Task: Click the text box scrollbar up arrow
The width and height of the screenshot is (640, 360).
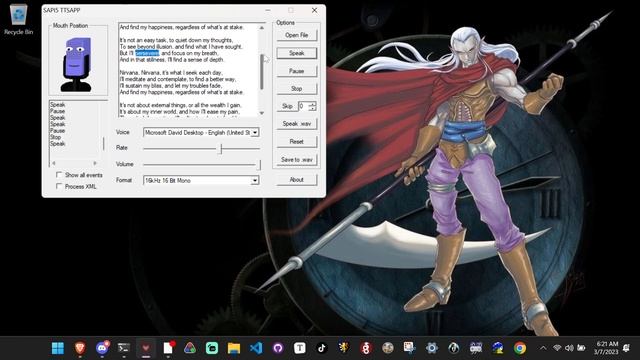Action: click(262, 28)
